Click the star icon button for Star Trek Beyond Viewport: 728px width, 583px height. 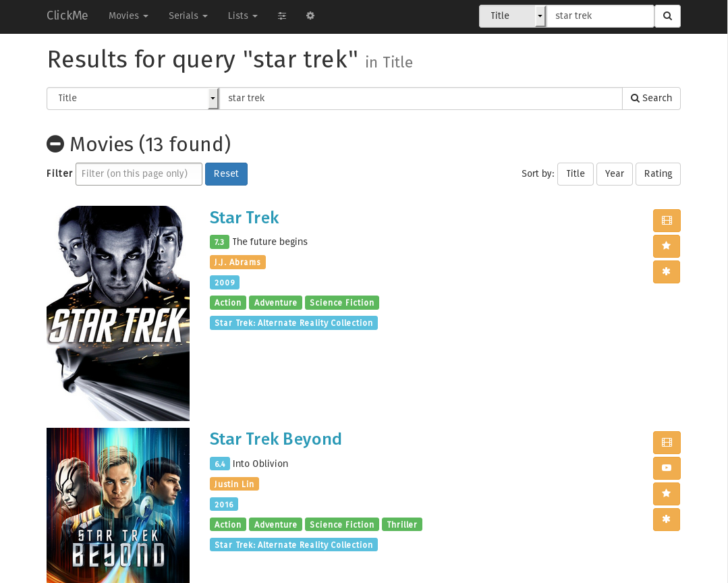tap(667, 494)
